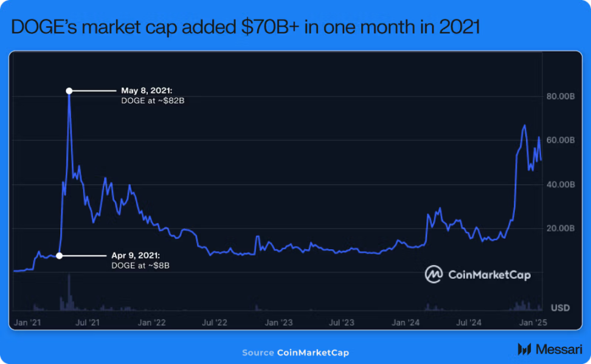Select the Jan '22 x-axis label

click(151, 323)
